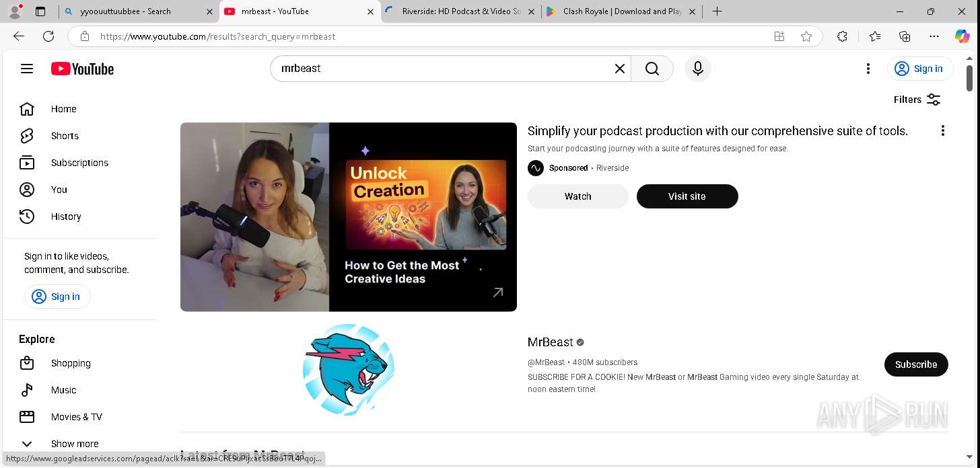The image size is (980, 468).
Task: Subscribe to the MrBeast channel
Action: tap(916, 364)
